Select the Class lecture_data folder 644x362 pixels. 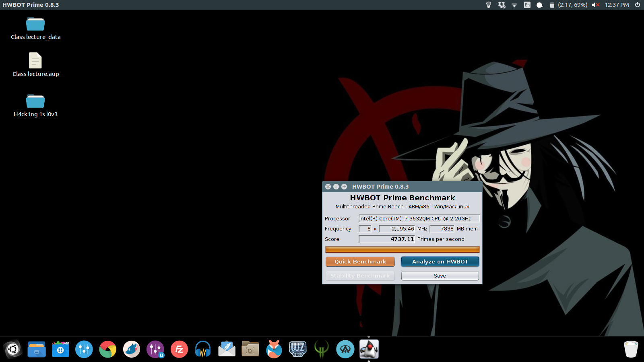pyautogui.click(x=35, y=28)
